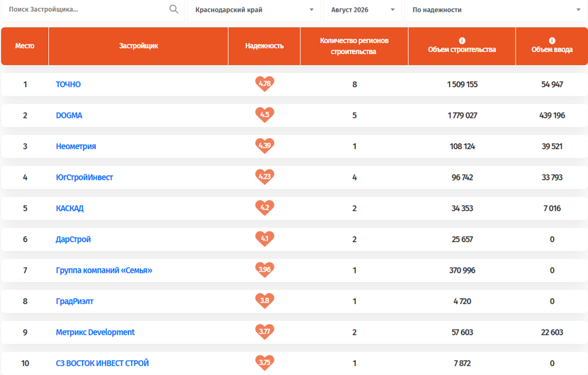The height and width of the screenshot is (375, 588).
Task: Open the Краснодарский край region dropdown
Action: (x=254, y=10)
